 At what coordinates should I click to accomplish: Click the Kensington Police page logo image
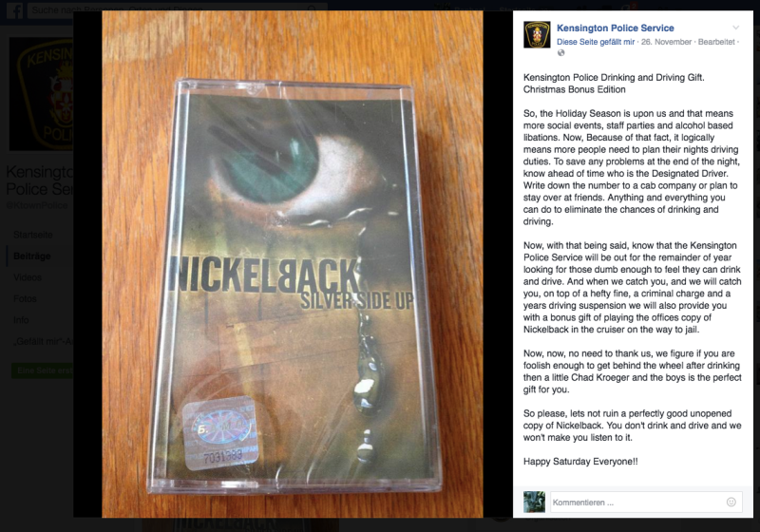pyautogui.click(x=41, y=94)
